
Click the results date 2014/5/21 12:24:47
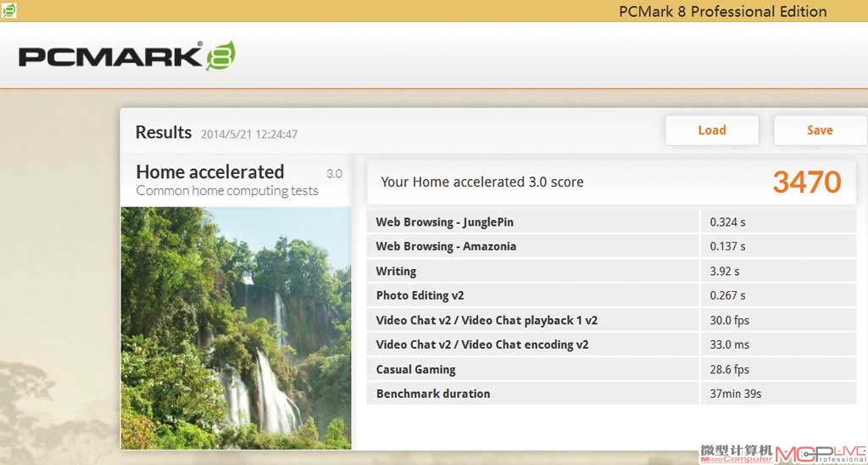click(x=249, y=134)
